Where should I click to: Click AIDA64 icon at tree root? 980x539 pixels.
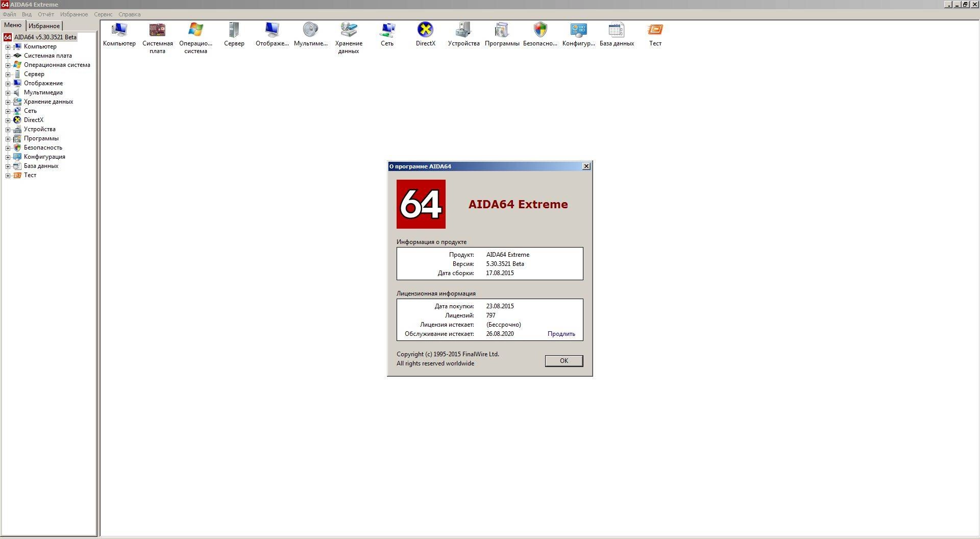click(x=8, y=37)
